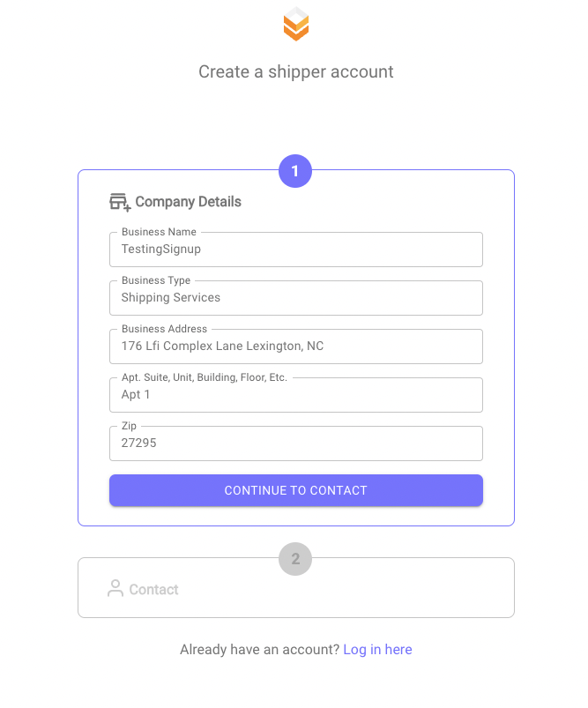Click the Company Details heading
The height and width of the screenshot is (708, 588).
(189, 202)
